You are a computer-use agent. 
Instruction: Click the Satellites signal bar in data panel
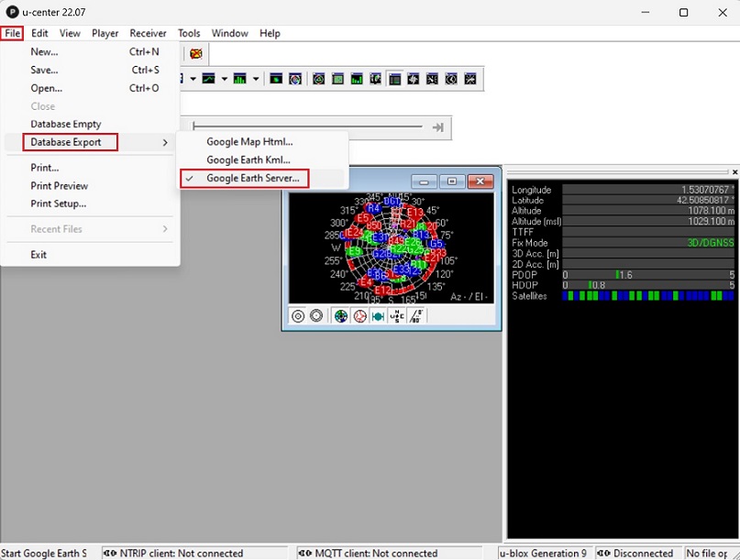click(648, 296)
